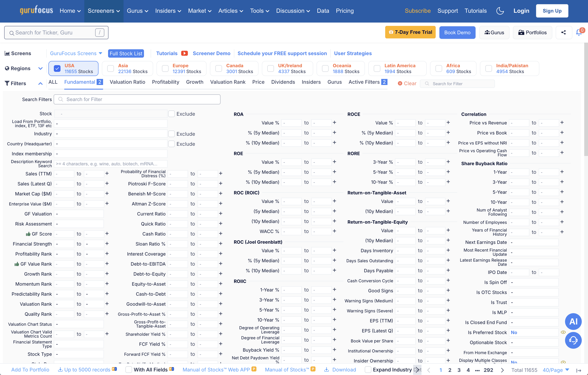Image resolution: width=588 pixels, height=375 pixels.
Task: Open Risk Assessment dropdown field
Action: coord(79,224)
